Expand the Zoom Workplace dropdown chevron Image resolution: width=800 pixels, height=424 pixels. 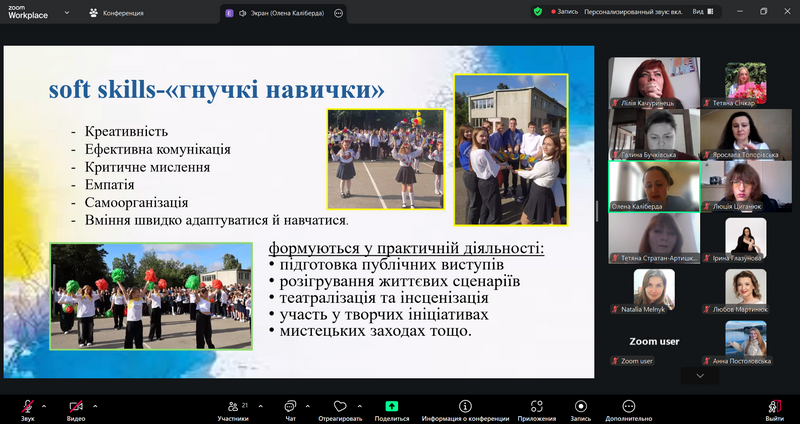tap(66, 13)
